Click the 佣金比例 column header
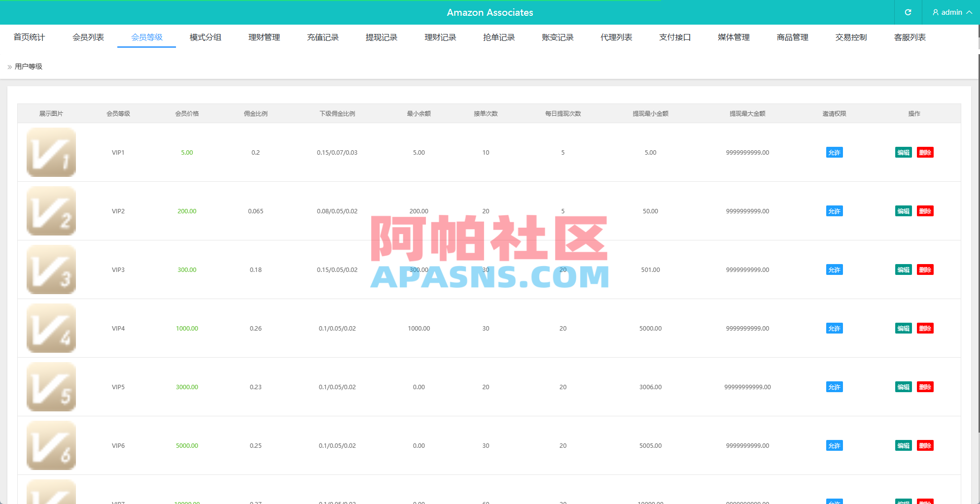The height and width of the screenshot is (504, 980). tap(256, 114)
